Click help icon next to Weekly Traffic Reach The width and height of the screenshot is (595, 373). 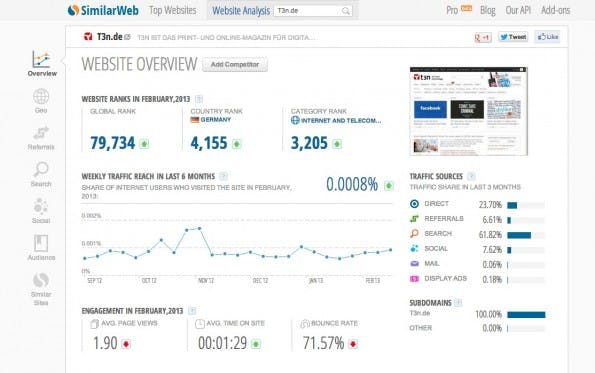click(224, 176)
